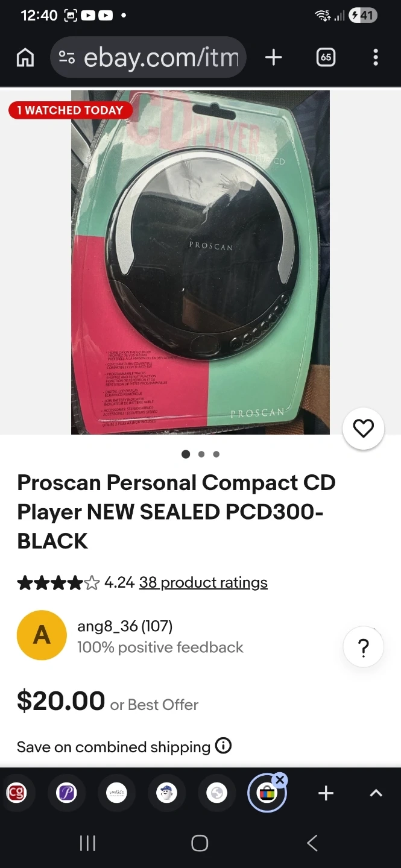Select the third image pagination dot
Screen dimensions: 401x868
[x=216, y=454]
